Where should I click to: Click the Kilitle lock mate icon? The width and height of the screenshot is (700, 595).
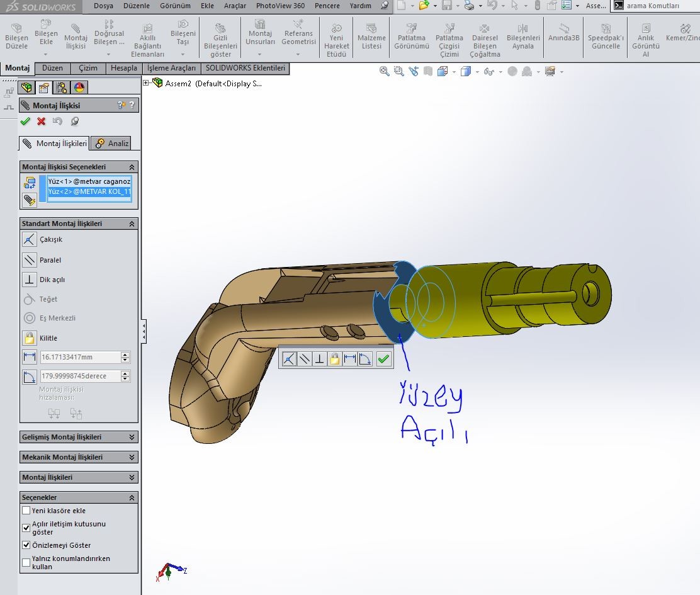point(30,338)
